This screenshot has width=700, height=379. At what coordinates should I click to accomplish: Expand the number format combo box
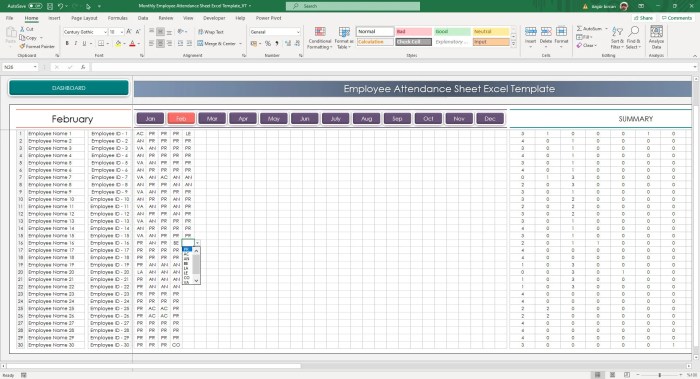[298, 32]
